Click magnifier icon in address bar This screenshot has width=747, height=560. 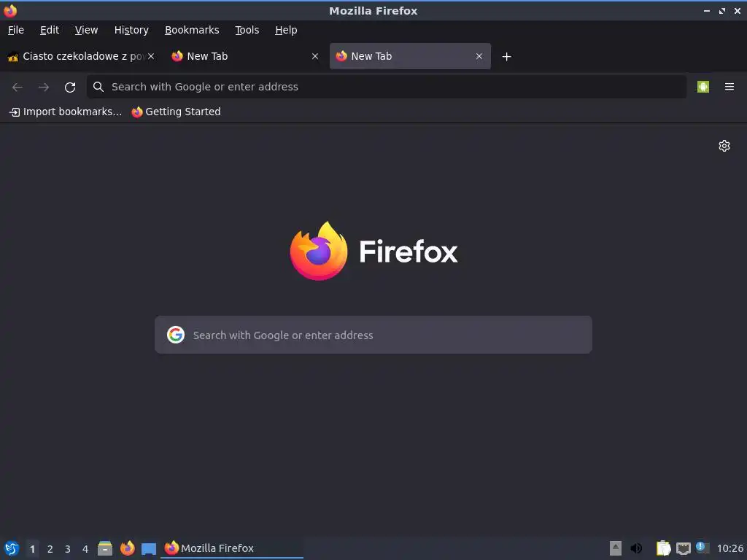click(98, 87)
